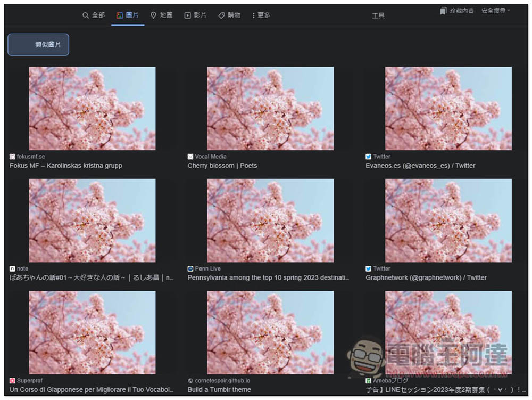Open the Build a Tumblr theme link
This screenshot has width=532, height=400.
click(x=219, y=390)
